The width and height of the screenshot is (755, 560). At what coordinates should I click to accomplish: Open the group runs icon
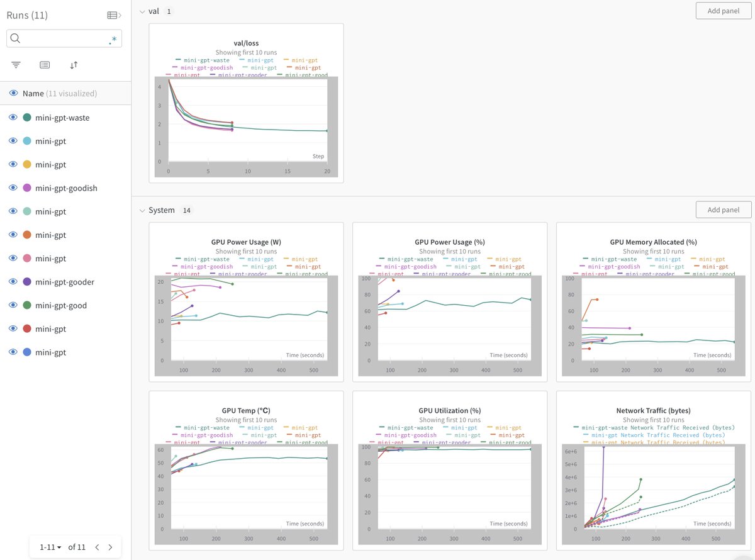click(45, 65)
